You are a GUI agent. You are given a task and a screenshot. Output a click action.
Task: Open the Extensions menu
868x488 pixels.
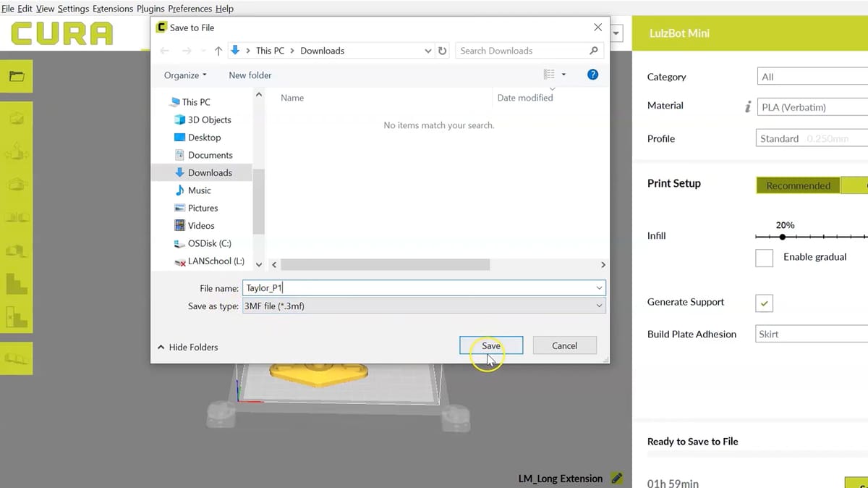tap(114, 9)
